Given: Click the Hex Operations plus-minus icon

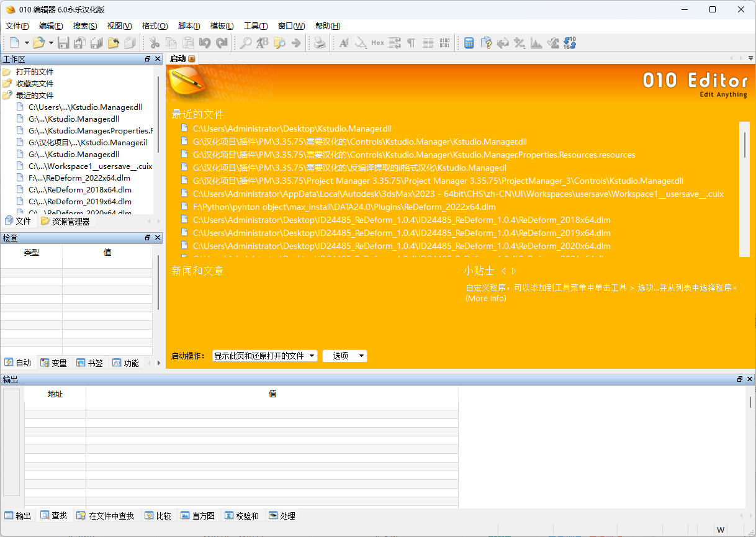Looking at the screenshot, I should 520,43.
